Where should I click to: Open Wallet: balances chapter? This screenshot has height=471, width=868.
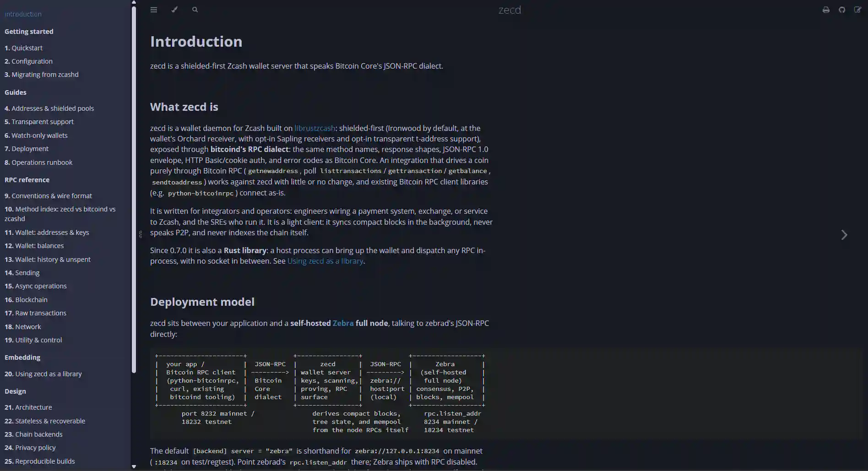34,246
